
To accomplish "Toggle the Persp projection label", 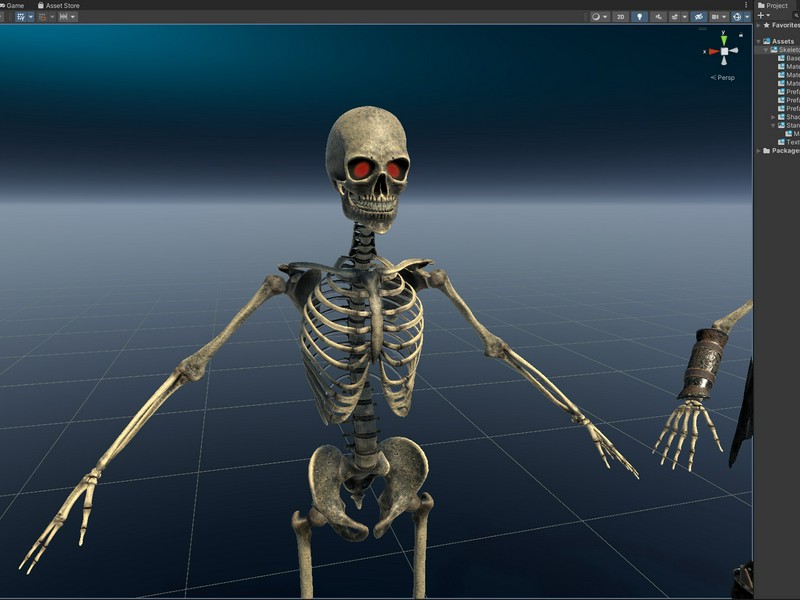I will [x=722, y=78].
